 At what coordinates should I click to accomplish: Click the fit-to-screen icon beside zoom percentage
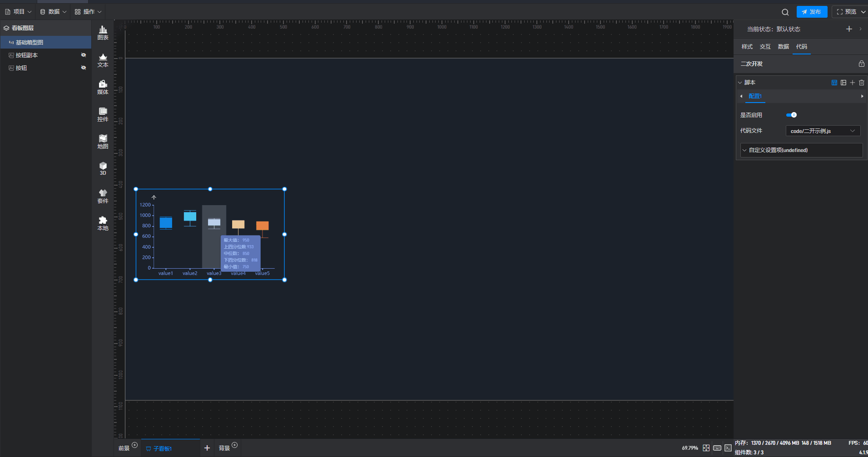point(706,448)
